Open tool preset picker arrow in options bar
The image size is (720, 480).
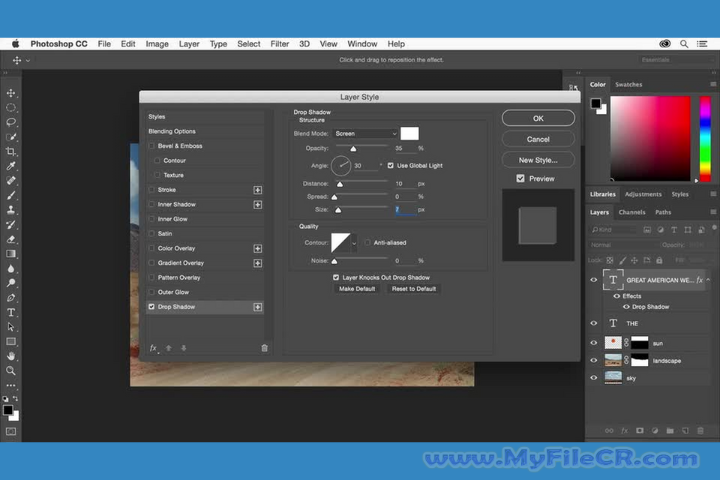[28, 60]
